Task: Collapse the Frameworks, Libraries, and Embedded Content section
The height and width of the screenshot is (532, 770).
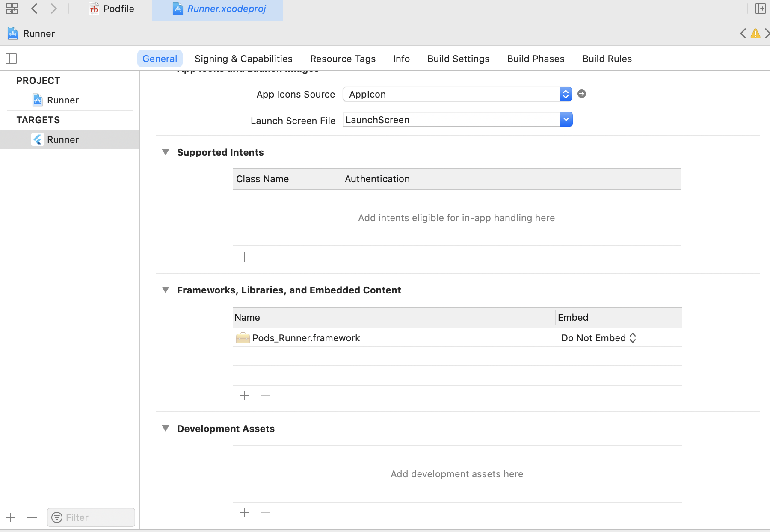Action: point(166,290)
